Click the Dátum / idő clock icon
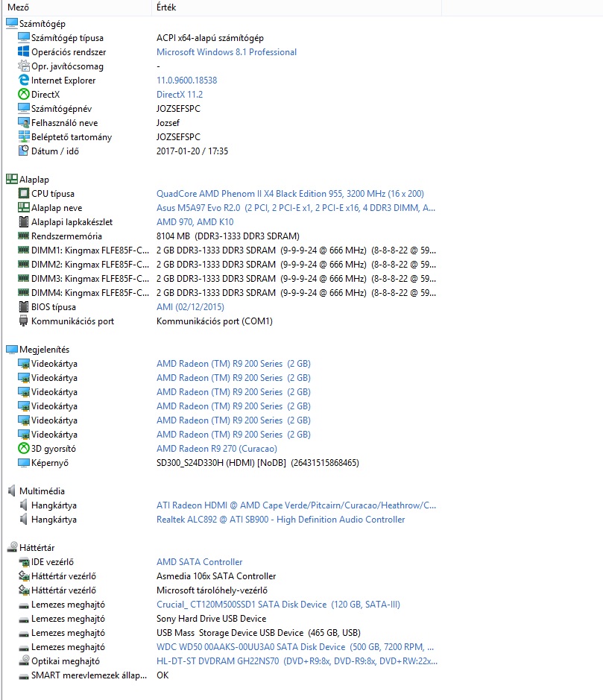Screen dimensions: 603x700 [24, 151]
